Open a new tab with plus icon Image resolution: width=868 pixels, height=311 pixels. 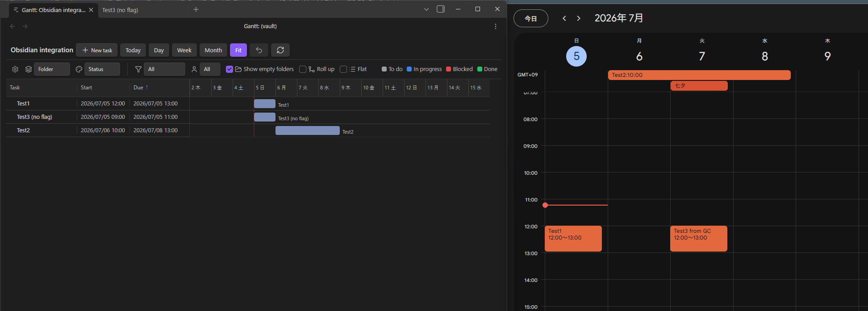click(196, 9)
